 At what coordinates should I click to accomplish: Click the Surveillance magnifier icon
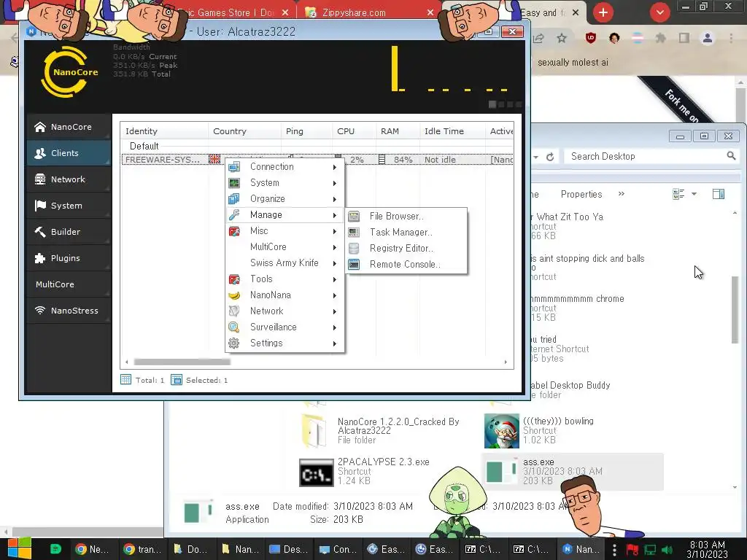[234, 327]
